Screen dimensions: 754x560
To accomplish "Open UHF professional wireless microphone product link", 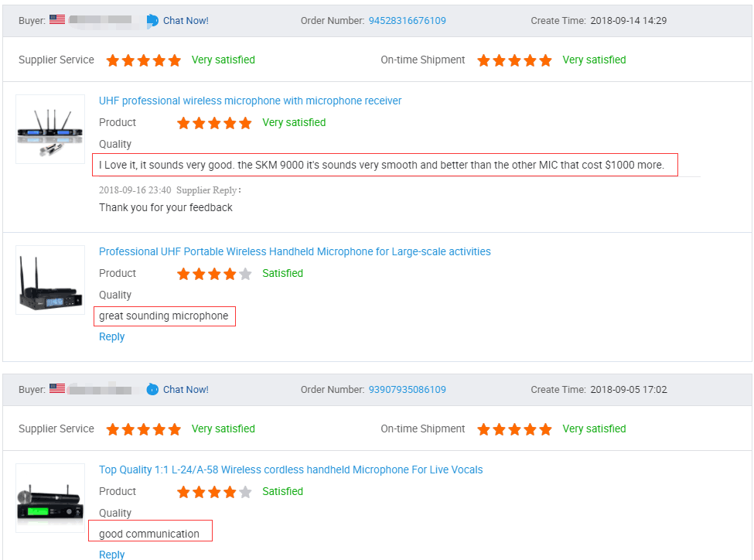I will pos(250,101).
